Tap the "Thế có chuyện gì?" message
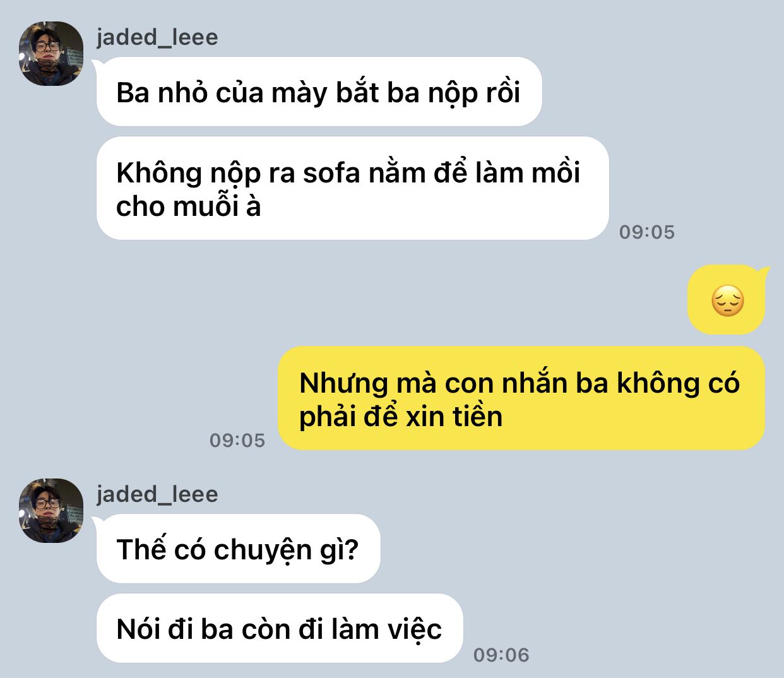784x678 pixels. click(x=238, y=549)
